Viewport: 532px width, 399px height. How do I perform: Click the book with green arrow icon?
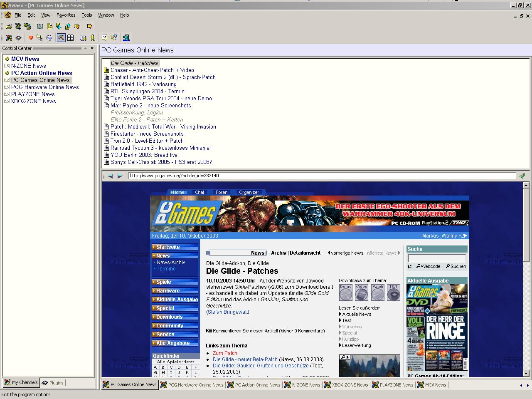[83, 38]
